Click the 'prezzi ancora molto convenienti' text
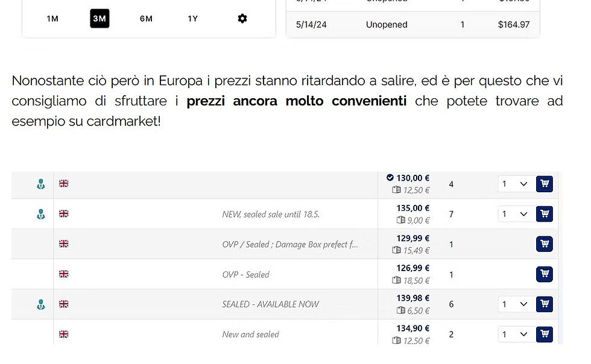 (296, 101)
